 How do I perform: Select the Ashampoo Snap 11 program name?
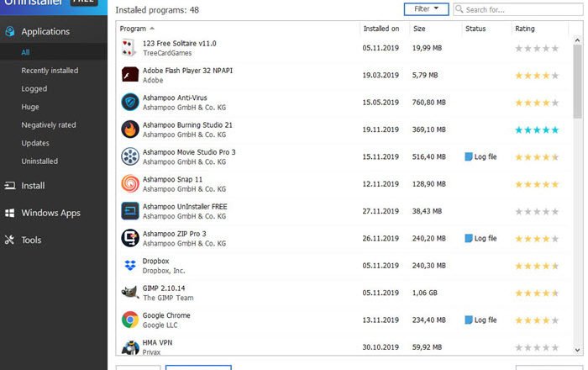(172, 179)
